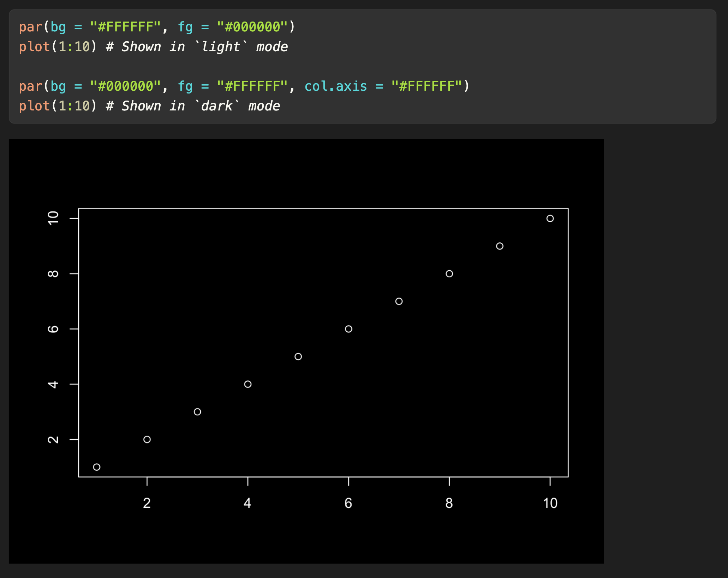Click the rotated y-axis tick label 10
This screenshot has width=728, height=578.
[53, 218]
